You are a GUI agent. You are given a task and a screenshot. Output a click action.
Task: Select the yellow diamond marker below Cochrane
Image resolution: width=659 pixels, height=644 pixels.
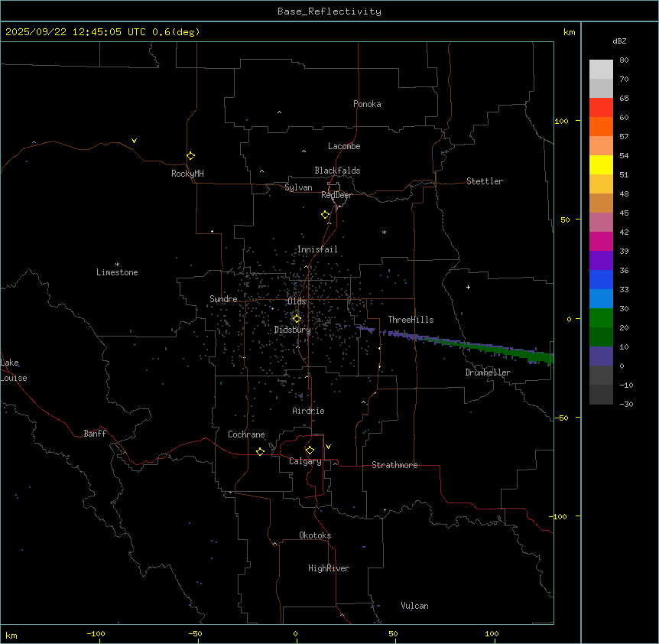260,451
